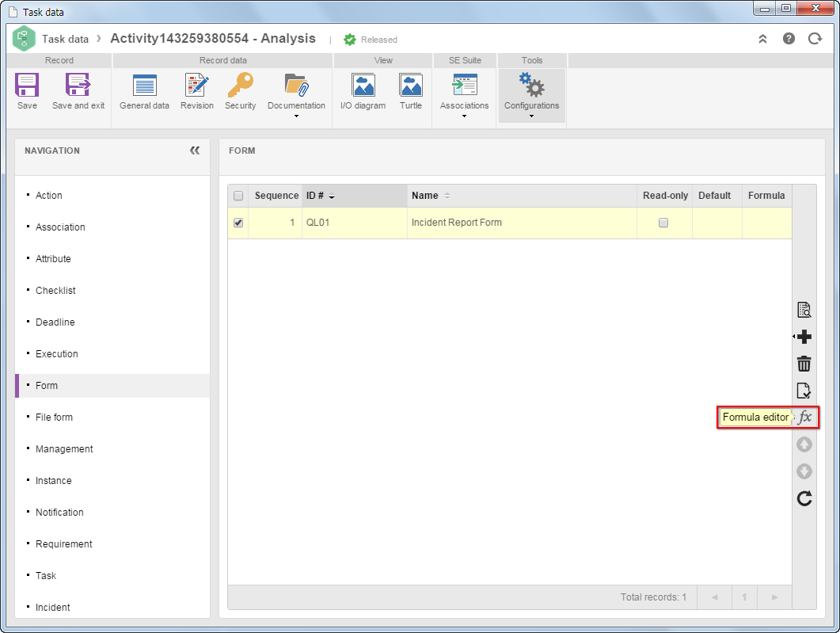Expand the Configurations dropdown

(531, 95)
